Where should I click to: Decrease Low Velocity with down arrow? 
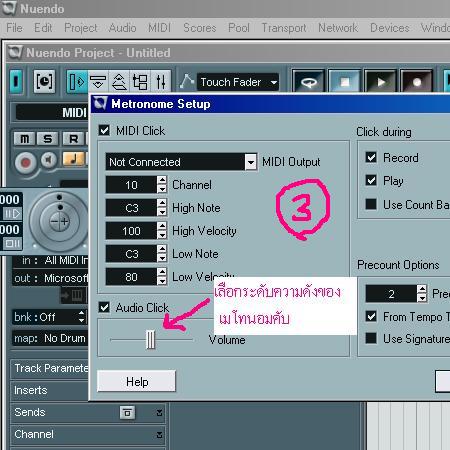[x=162, y=281]
